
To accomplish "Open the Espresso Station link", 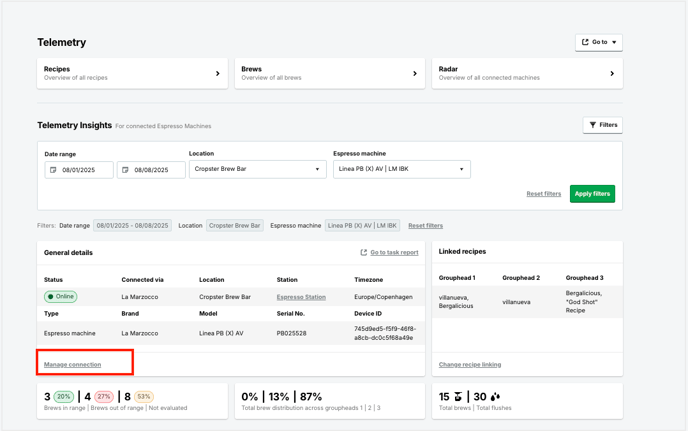I will [x=301, y=297].
